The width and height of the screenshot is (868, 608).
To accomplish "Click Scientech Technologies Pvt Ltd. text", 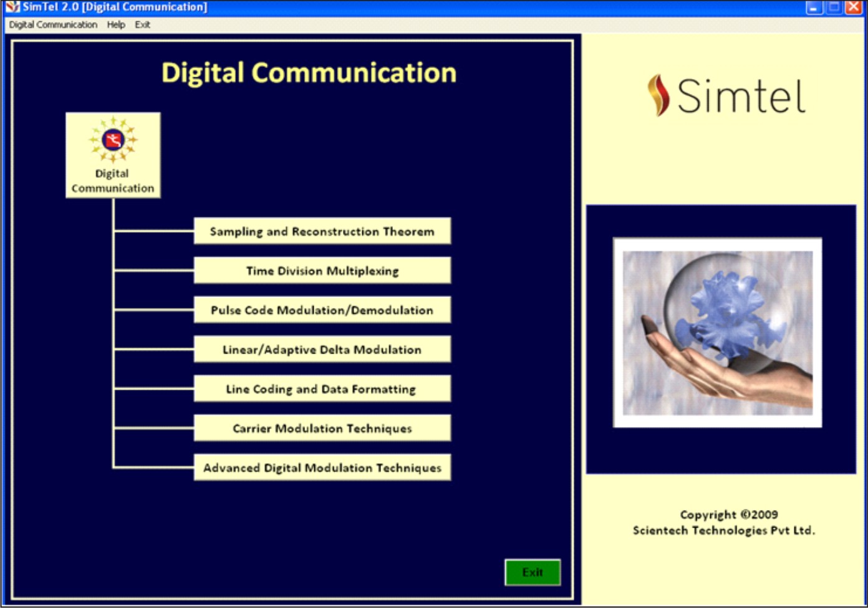I will click(x=724, y=530).
